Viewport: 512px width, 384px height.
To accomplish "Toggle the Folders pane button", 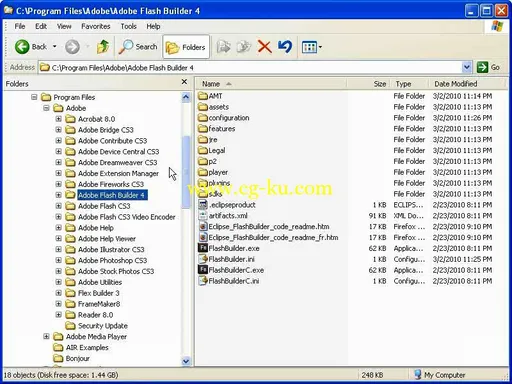I will pyautogui.click(x=186, y=47).
